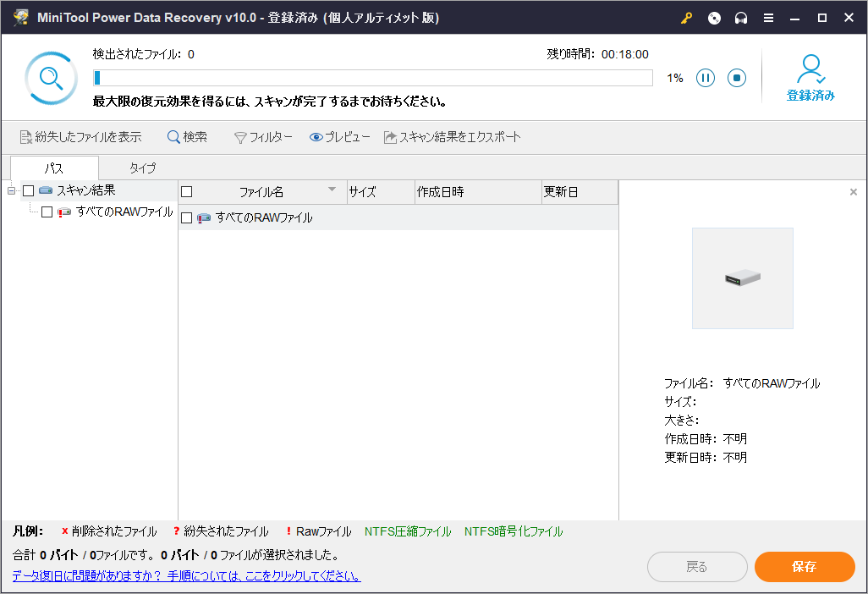Switch to the パス tab
Image resolution: width=868 pixels, height=594 pixels.
pyautogui.click(x=54, y=168)
